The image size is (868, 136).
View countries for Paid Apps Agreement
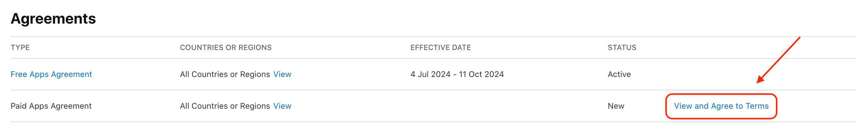pyautogui.click(x=282, y=106)
